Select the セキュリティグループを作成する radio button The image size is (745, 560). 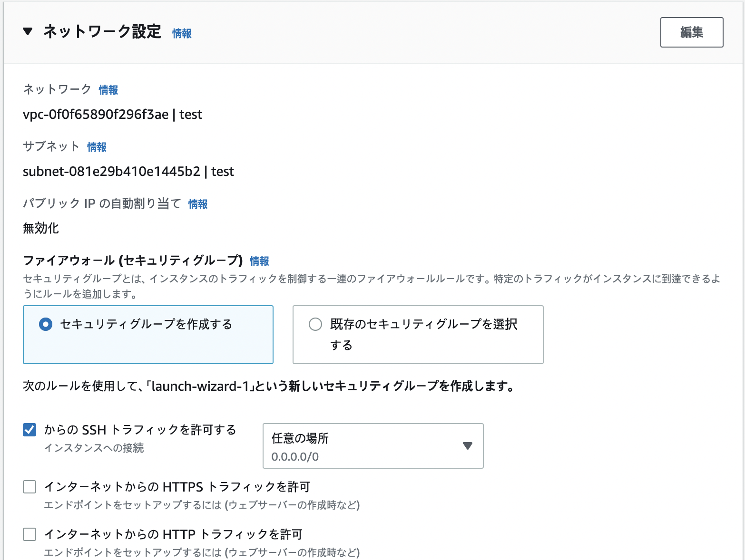tap(45, 324)
